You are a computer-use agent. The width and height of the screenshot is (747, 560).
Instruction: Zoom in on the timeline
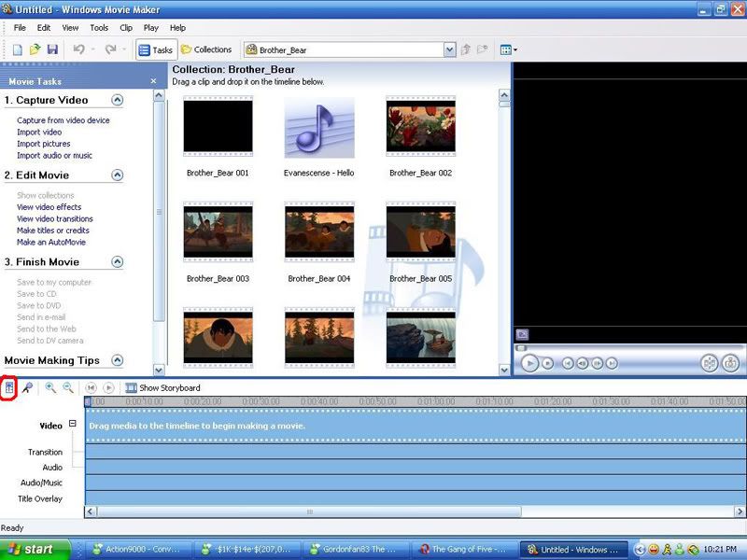[50, 388]
